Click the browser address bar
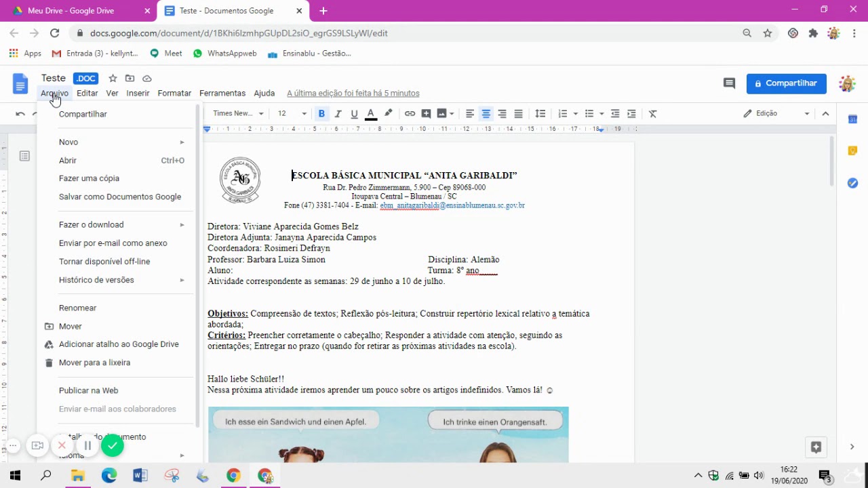This screenshot has height=488, width=868. click(407, 33)
